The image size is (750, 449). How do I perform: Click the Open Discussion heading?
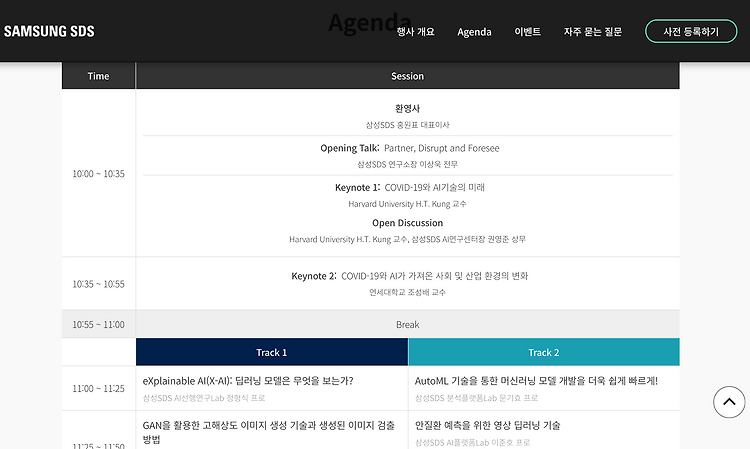[x=408, y=223]
